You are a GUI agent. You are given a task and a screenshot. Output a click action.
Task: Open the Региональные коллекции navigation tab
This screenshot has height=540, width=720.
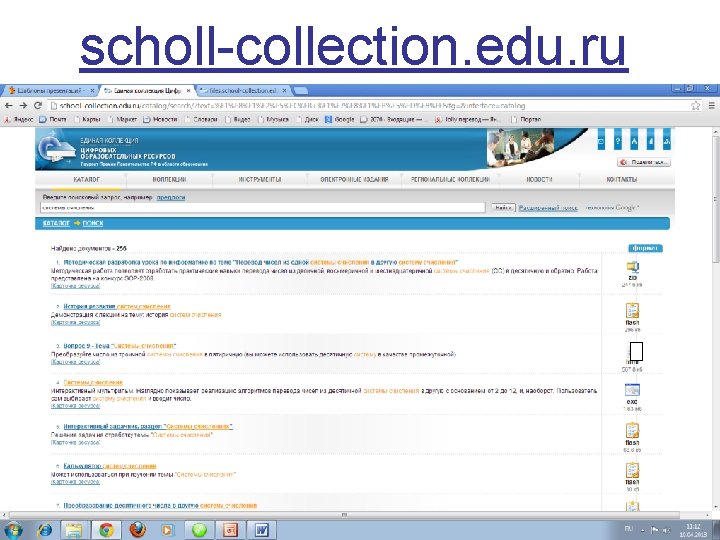450,180
